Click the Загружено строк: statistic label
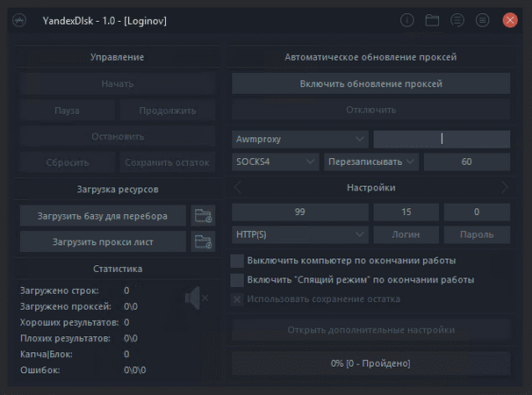This screenshot has width=532, height=395. pos(60,291)
